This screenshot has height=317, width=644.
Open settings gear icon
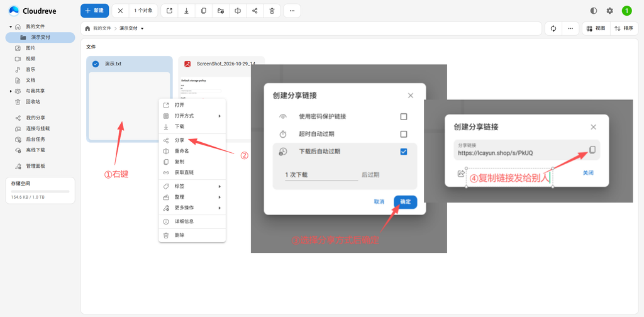point(610,11)
